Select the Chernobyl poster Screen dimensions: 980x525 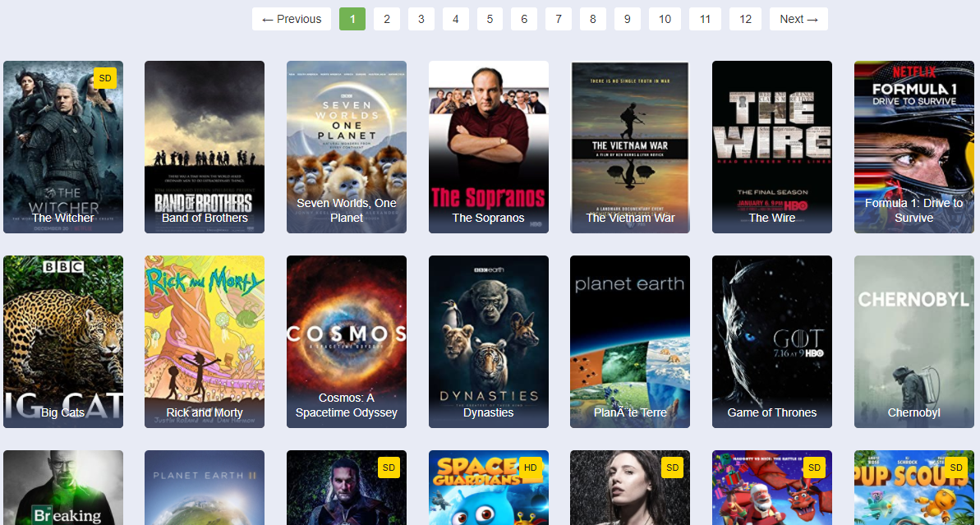(x=914, y=341)
